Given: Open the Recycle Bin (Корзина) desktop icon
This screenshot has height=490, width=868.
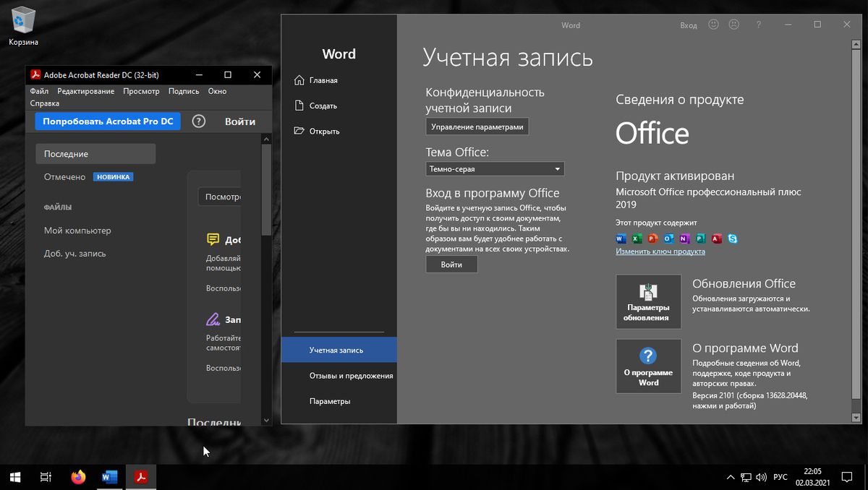Looking at the screenshot, I should tap(23, 25).
